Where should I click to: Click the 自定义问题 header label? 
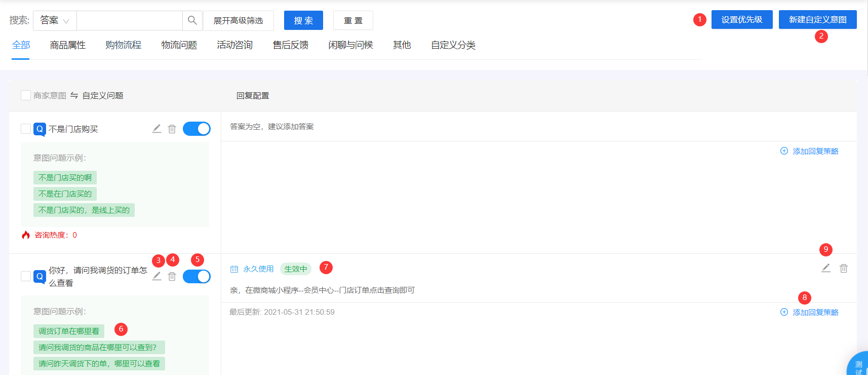[103, 95]
